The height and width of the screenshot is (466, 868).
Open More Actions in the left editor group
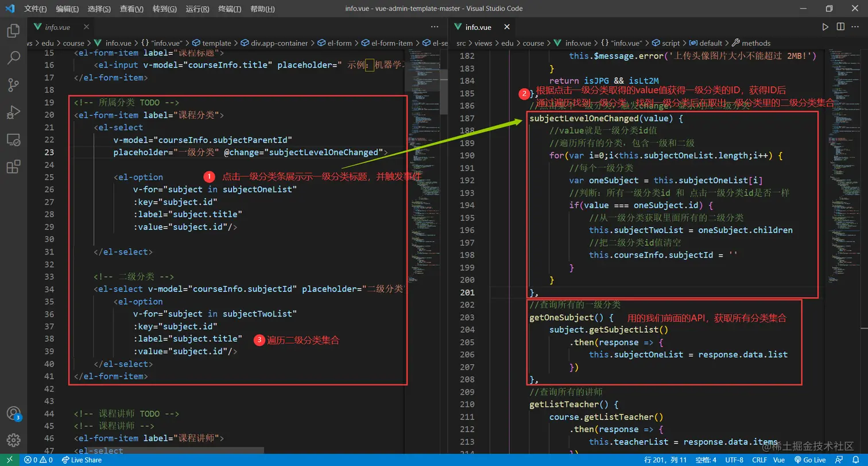(x=435, y=27)
